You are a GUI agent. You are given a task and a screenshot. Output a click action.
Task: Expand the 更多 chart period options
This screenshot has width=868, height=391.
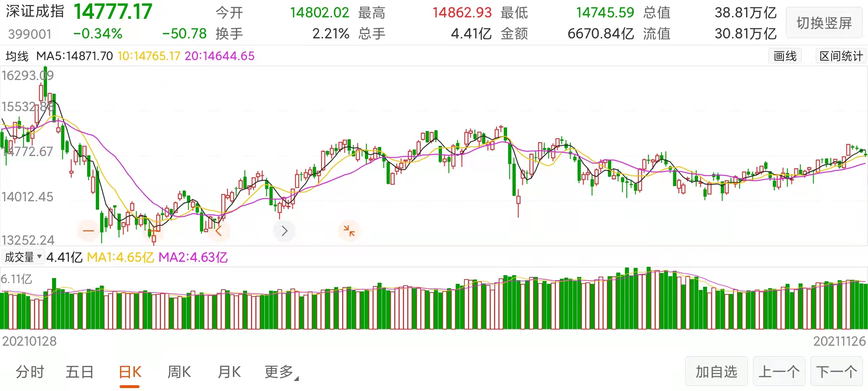[x=279, y=372]
